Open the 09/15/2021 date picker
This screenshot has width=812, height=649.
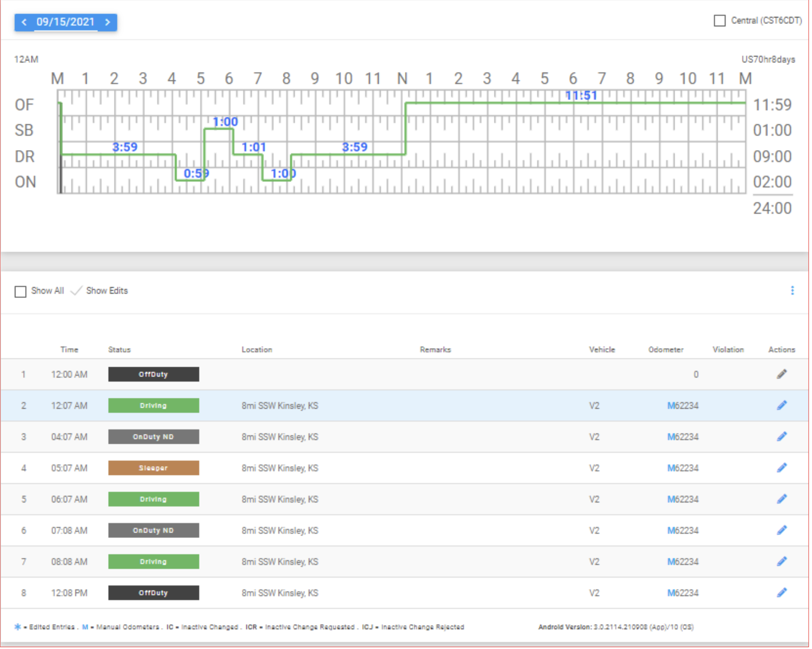(66, 22)
